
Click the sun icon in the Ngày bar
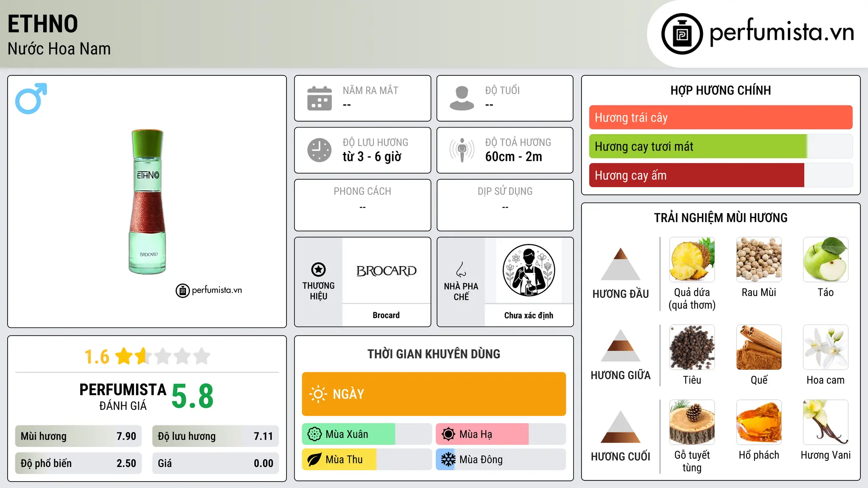[318, 394]
